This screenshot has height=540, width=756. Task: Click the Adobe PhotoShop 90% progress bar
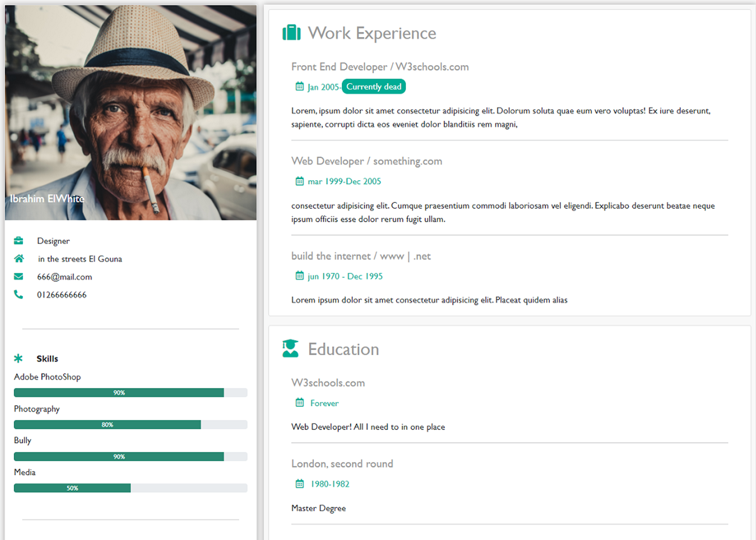(x=130, y=392)
